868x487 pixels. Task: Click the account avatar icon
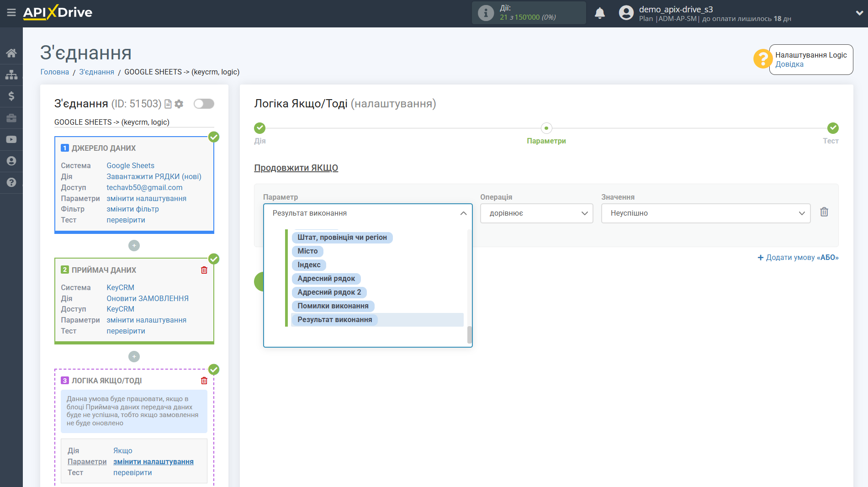tap(626, 13)
